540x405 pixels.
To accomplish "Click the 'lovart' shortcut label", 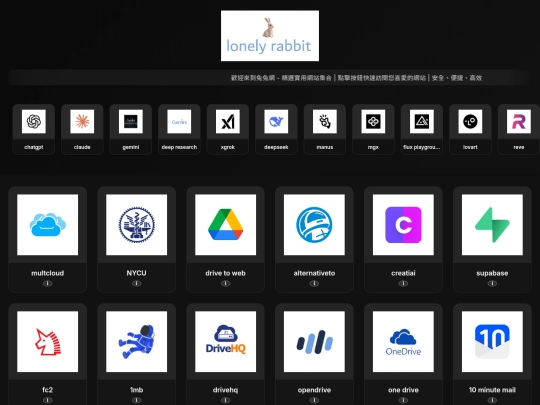I will pos(470,147).
